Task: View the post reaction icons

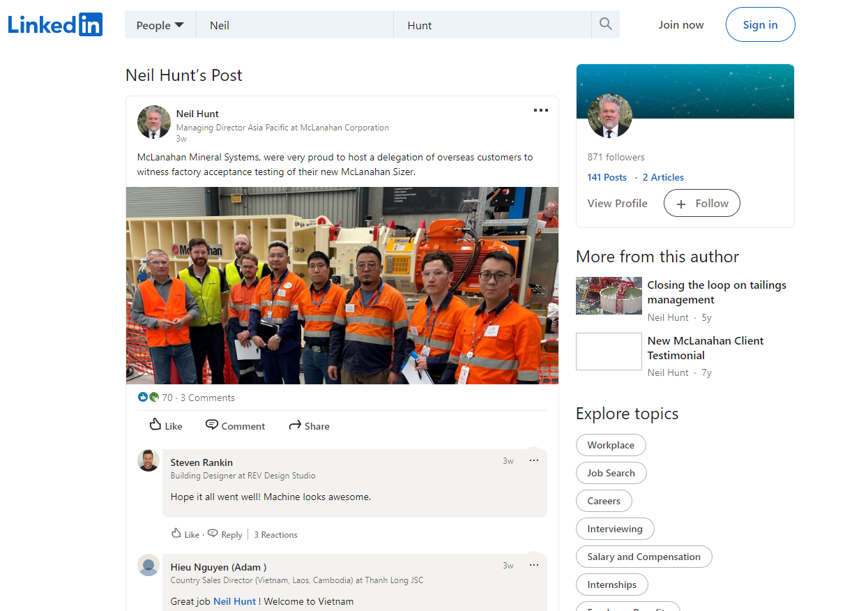Action: pyautogui.click(x=149, y=398)
